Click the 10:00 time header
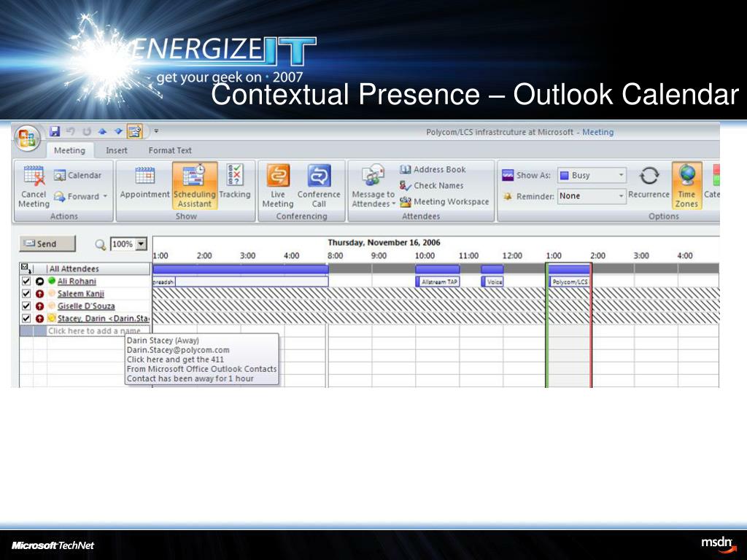The image size is (747, 560). (x=425, y=256)
